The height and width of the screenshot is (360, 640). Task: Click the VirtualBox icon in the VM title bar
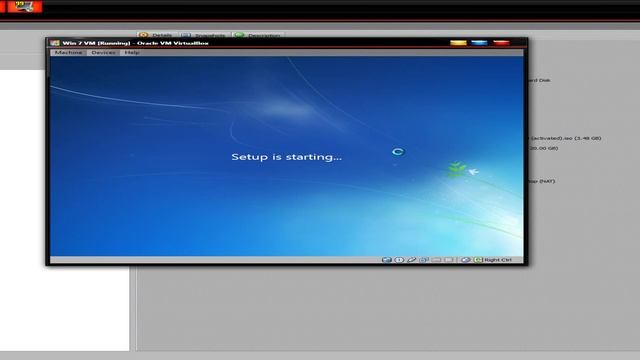click(x=55, y=43)
